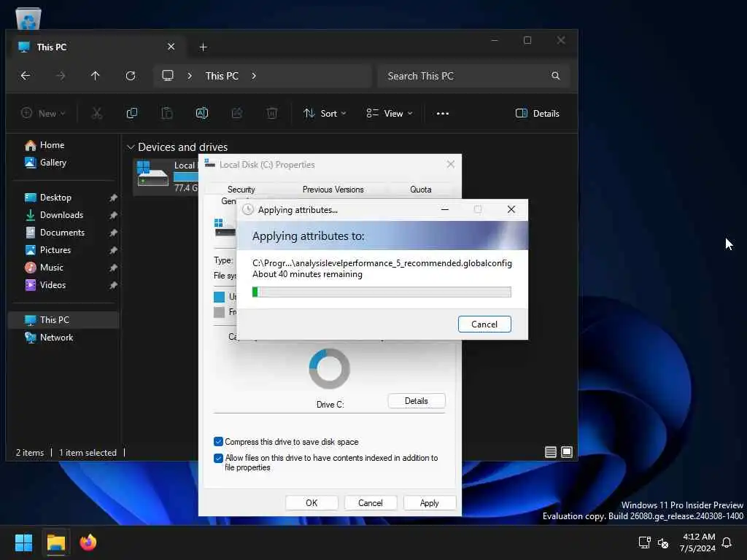Open the notification bell icon
The width and height of the screenshot is (747, 560).
point(727,542)
